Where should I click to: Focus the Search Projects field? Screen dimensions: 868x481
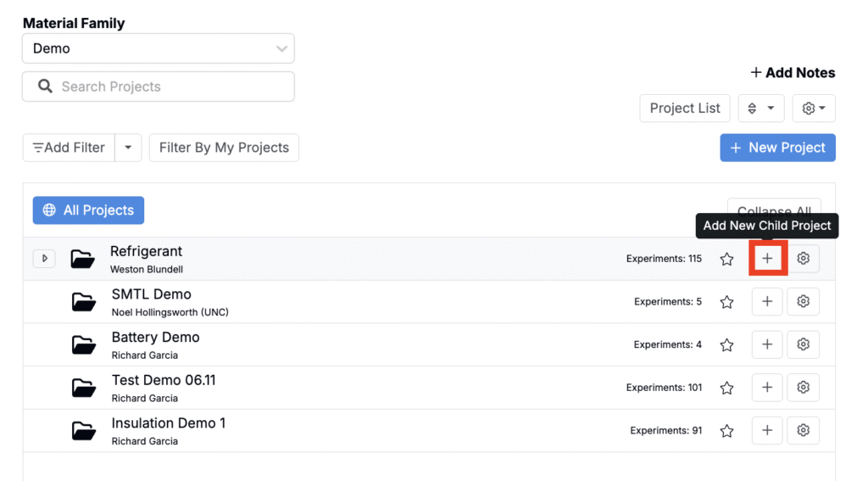159,87
